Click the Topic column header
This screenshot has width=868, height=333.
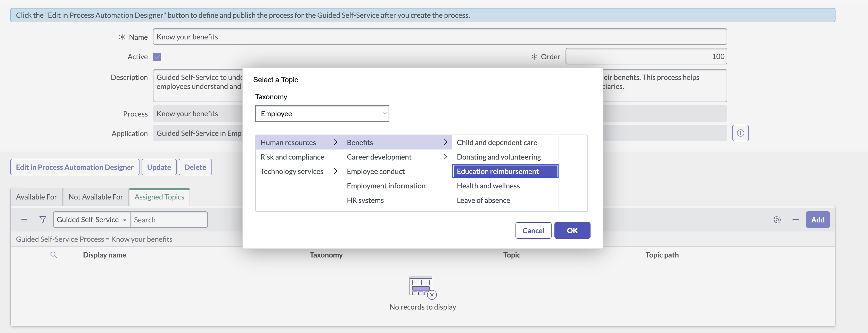(512, 255)
